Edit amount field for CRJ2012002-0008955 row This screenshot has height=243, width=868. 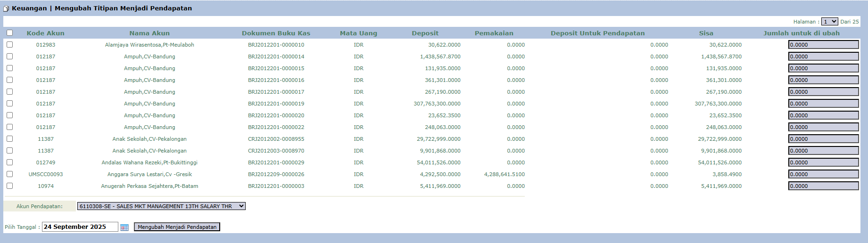coord(823,139)
